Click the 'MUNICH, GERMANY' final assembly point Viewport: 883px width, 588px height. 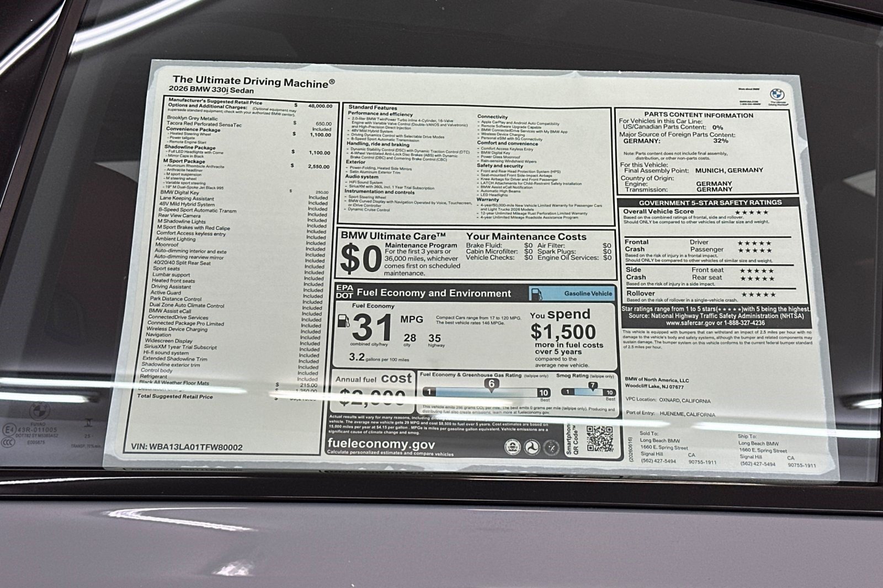coord(729,170)
